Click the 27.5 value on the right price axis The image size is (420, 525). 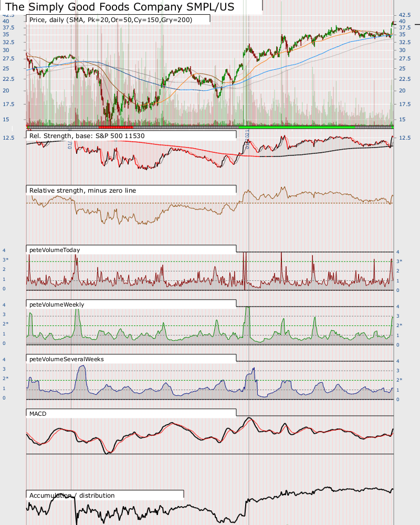(x=404, y=59)
